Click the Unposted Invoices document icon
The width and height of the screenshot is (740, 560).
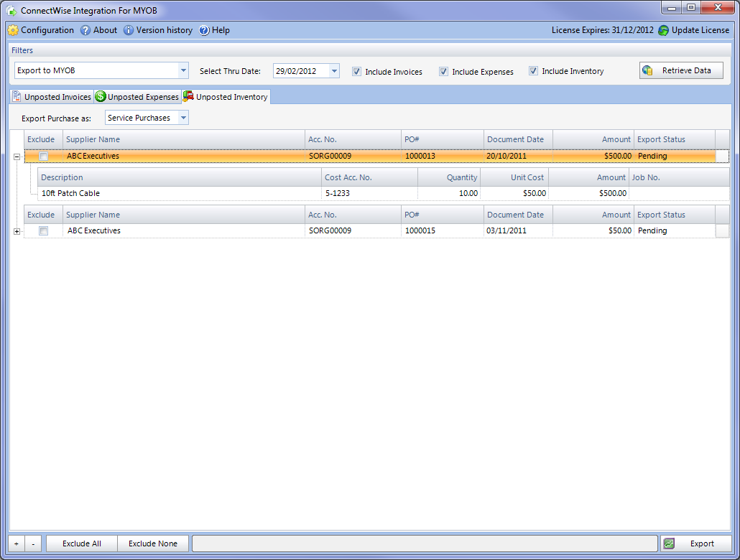[x=17, y=96]
